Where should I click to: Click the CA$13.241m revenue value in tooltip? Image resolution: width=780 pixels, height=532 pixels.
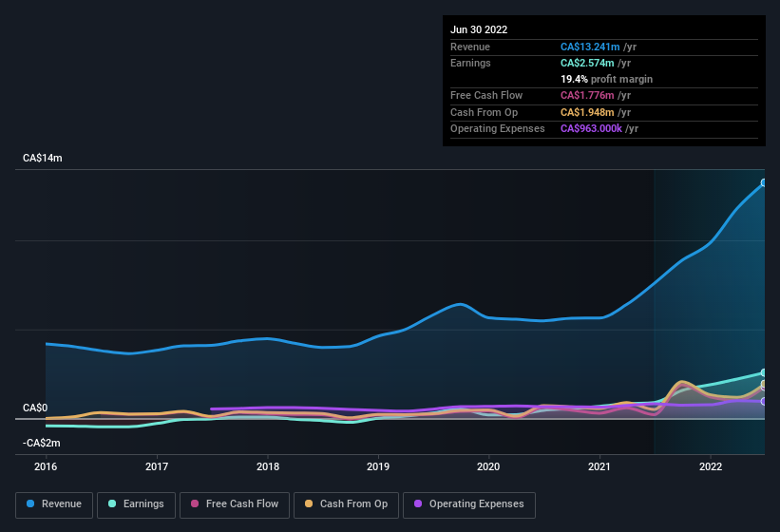(590, 47)
